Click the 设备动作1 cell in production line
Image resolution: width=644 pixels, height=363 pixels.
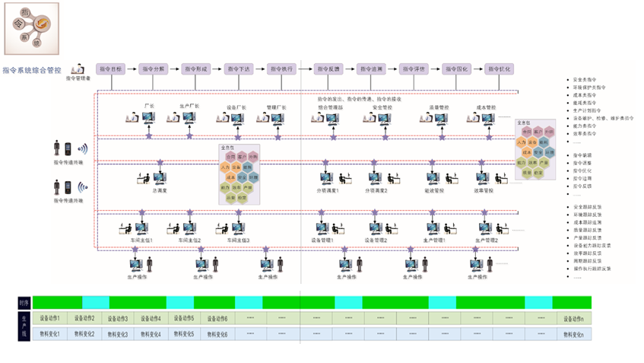[x=49, y=318]
